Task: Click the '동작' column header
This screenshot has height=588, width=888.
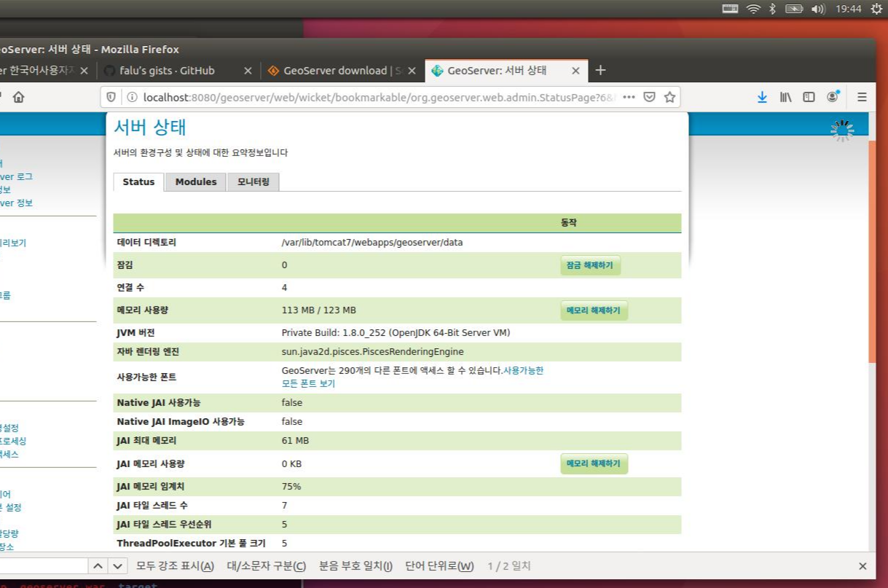Action: tap(568, 223)
